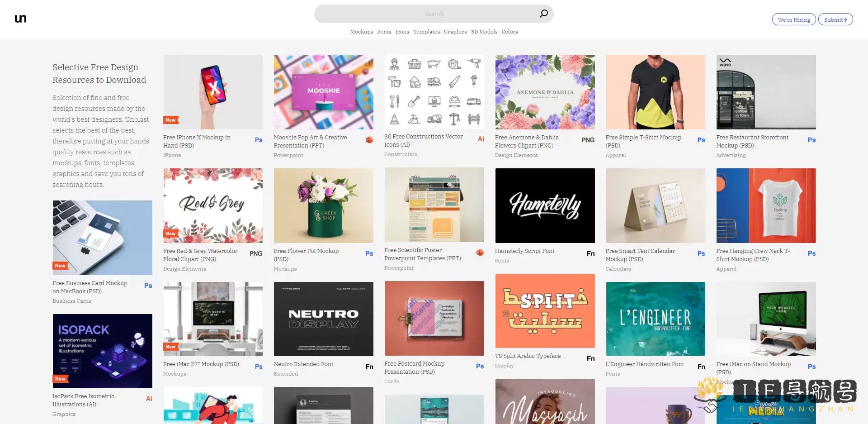Image resolution: width=868 pixels, height=424 pixels.
Task: Click the We're Hiring button
Action: [x=794, y=19]
